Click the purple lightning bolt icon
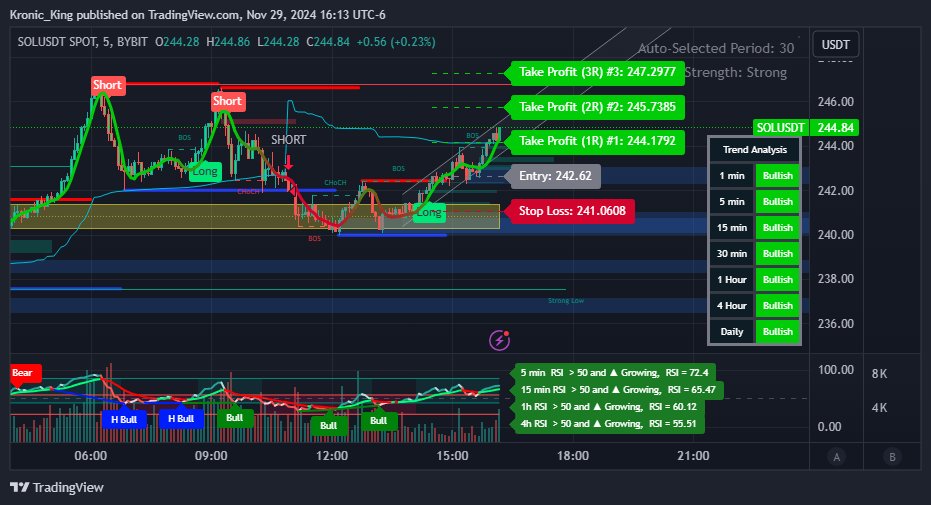Screen dimensions: 931x505 499,340
